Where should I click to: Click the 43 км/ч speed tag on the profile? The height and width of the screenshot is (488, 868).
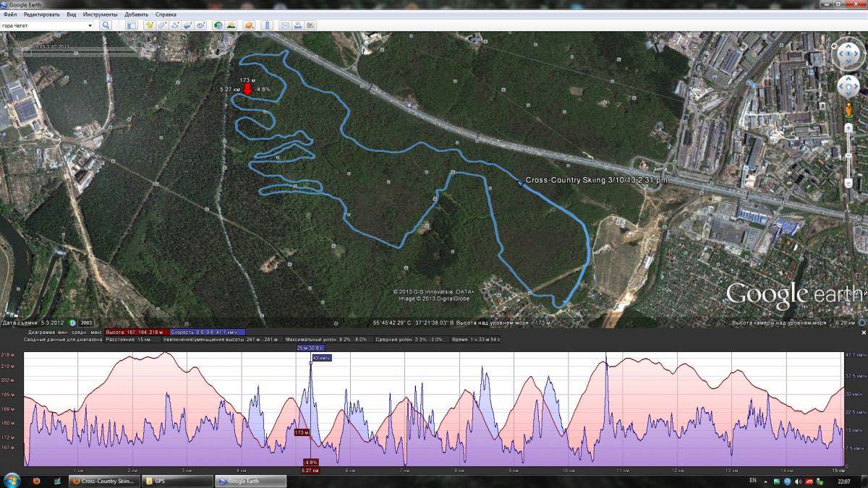point(321,358)
